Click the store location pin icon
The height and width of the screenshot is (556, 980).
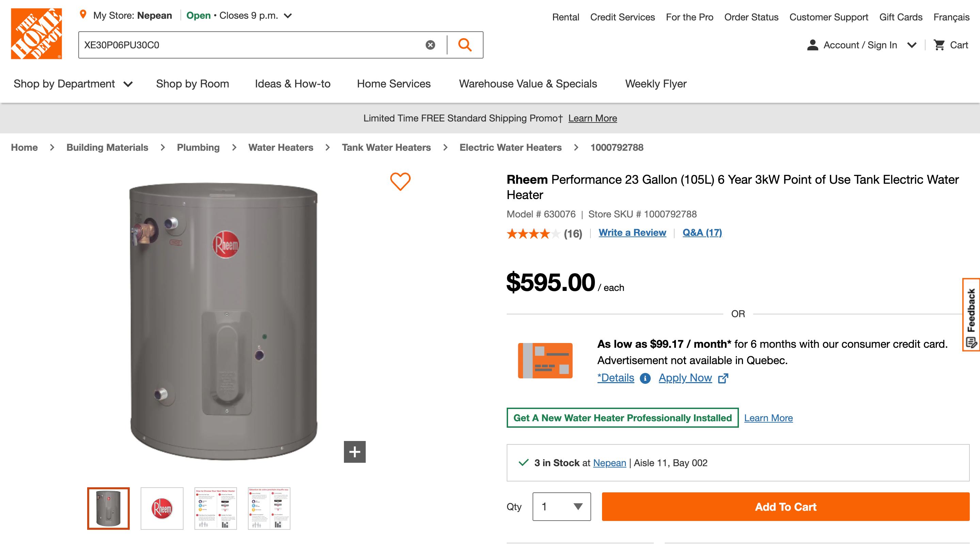coord(83,15)
